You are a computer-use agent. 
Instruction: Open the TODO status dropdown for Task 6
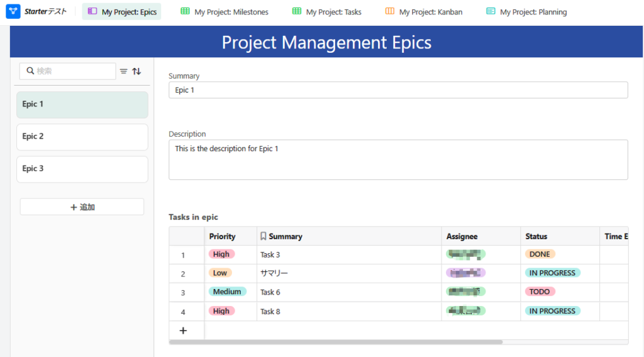point(540,292)
